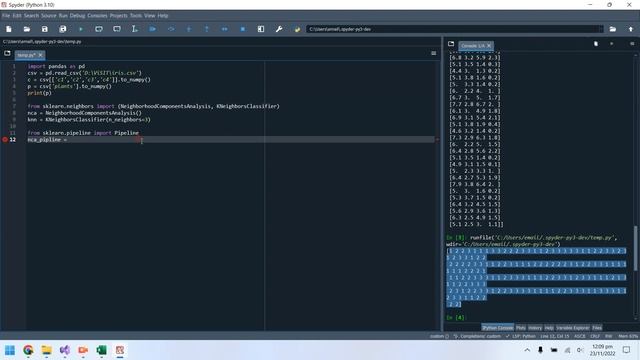Open a file with the folder toolbar icon
This screenshot has height=360, width=640.
pyautogui.click(x=27, y=29)
